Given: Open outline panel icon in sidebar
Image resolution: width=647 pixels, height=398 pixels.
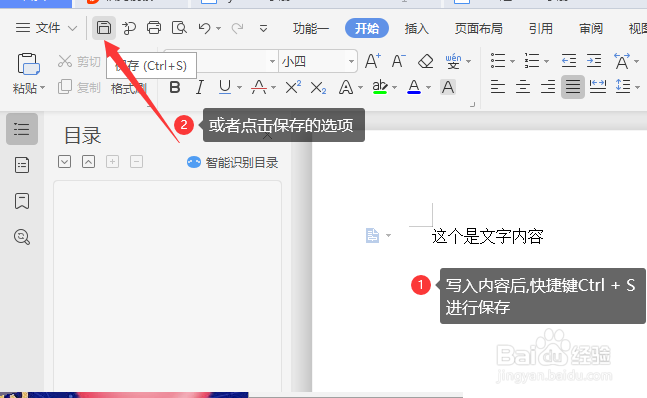Looking at the screenshot, I should pyautogui.click(x=21, y=129).
